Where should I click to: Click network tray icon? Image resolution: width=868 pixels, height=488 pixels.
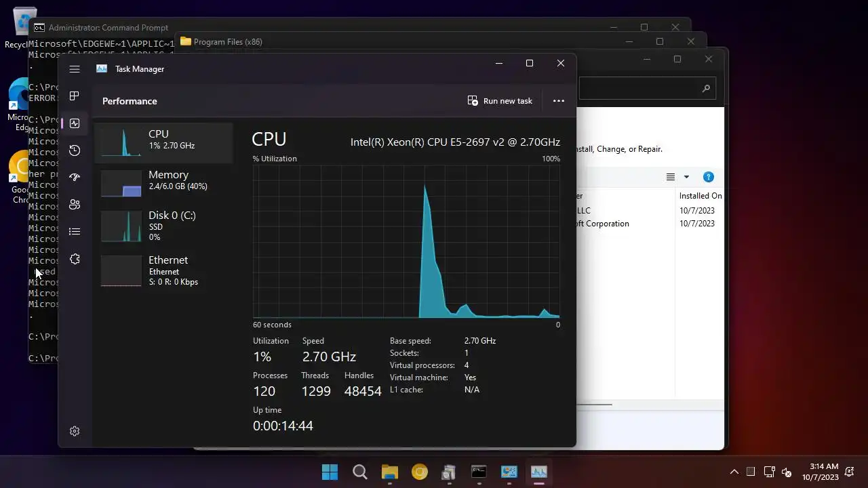tap(769, 472)
